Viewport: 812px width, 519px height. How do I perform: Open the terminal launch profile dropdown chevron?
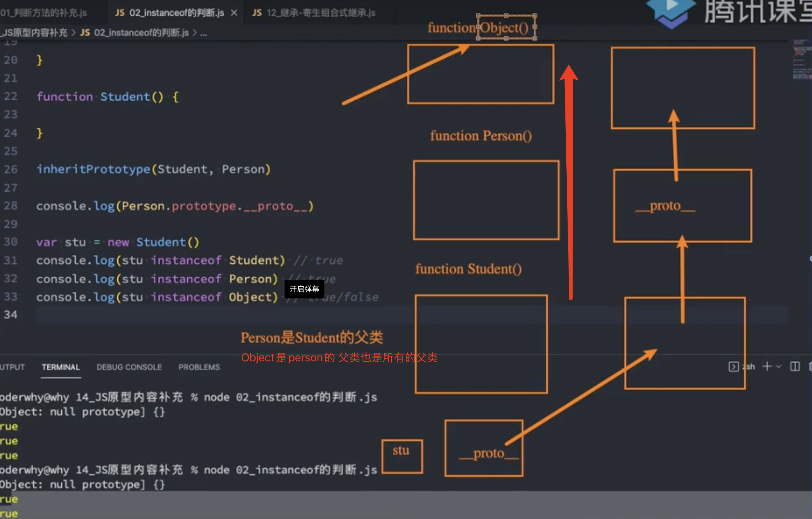(779, 366)
